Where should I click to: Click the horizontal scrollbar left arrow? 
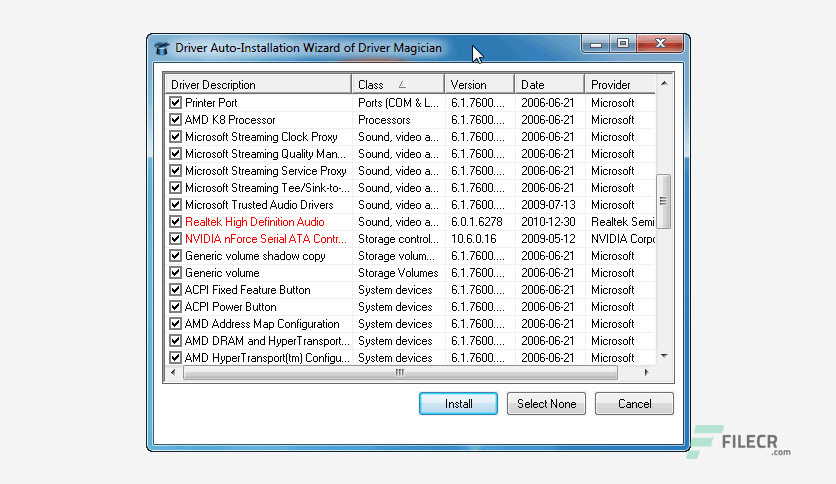[x=173, y=373]
